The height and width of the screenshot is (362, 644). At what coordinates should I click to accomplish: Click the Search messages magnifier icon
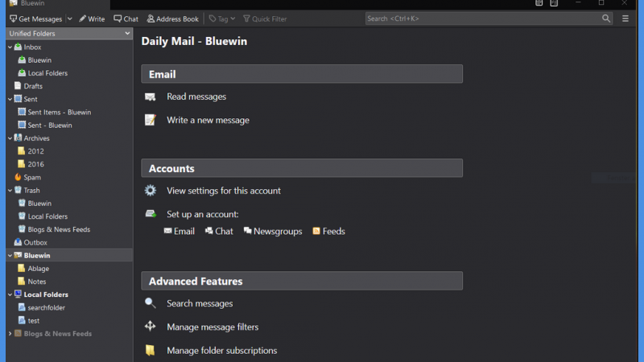[x=151, y=303]
